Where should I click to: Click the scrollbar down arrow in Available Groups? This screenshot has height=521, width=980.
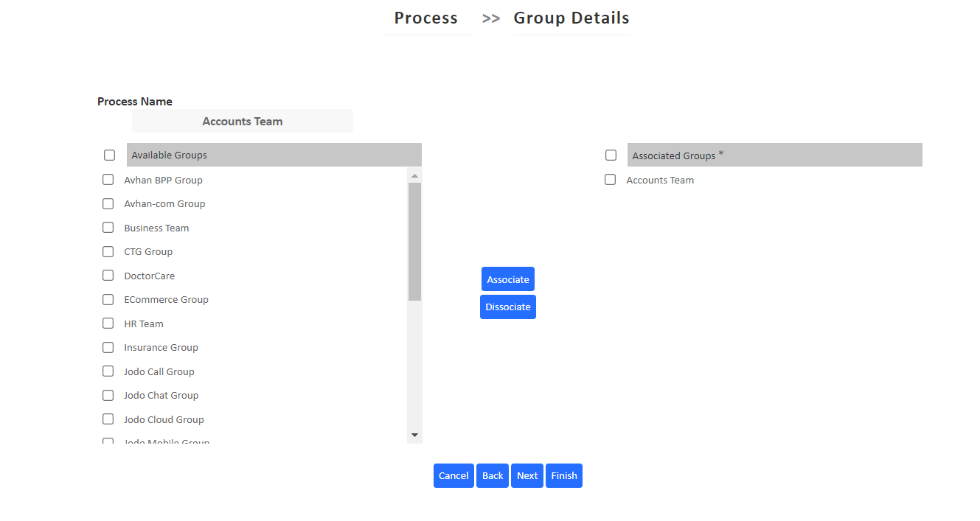tap(414, 435)
